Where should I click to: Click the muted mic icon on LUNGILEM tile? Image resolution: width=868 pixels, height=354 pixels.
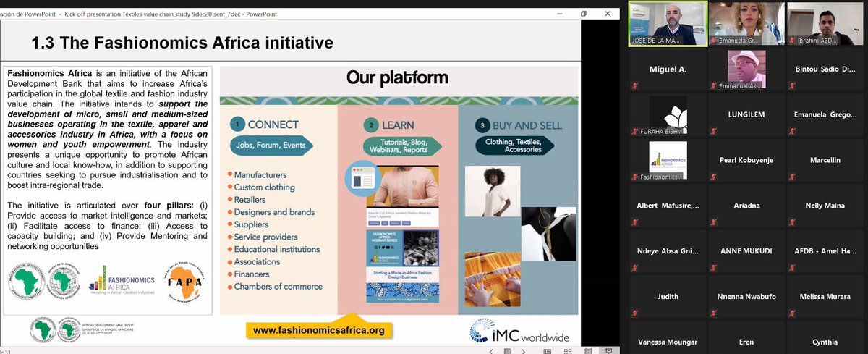coord(712,132)
